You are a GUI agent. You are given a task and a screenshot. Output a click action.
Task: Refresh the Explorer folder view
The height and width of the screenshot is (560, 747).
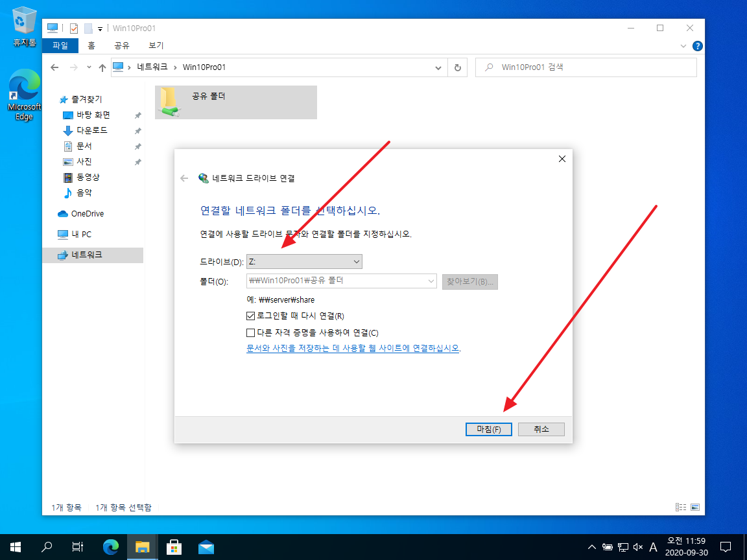(457, 67)
